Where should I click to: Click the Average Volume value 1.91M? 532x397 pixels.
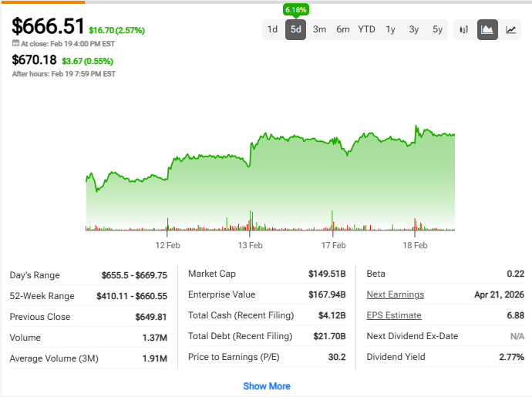tap(155, 358)
